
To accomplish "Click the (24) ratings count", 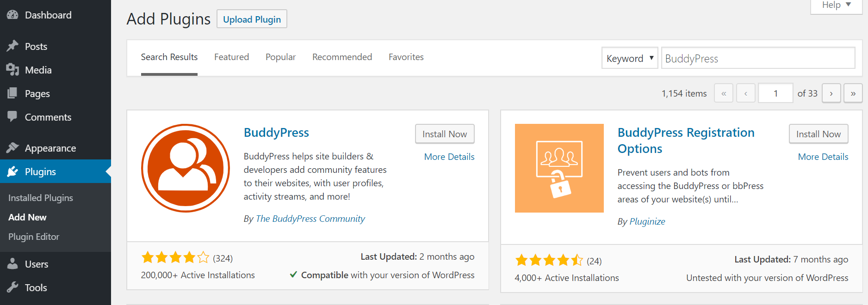I will [594, 261].
